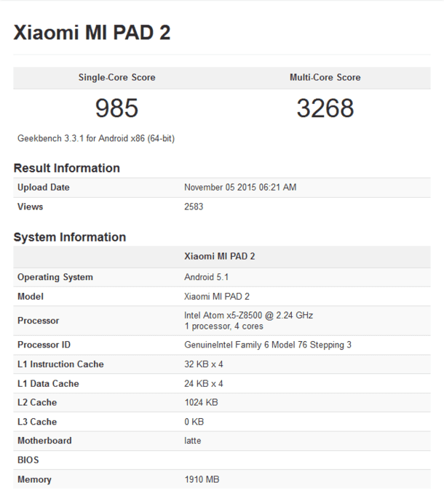Click the 'Processor' row label
Image resolution: width=444 pixels, height=504 pixels.
[x=38, y=321]
